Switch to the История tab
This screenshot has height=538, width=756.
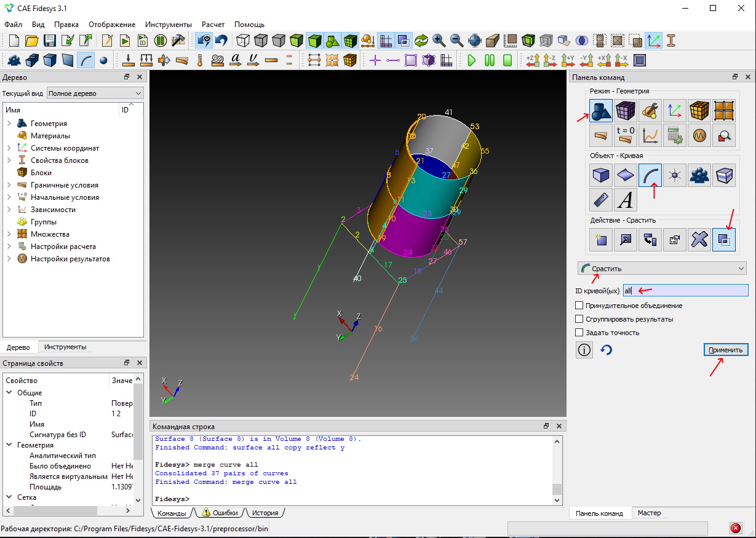coord(265,513)
